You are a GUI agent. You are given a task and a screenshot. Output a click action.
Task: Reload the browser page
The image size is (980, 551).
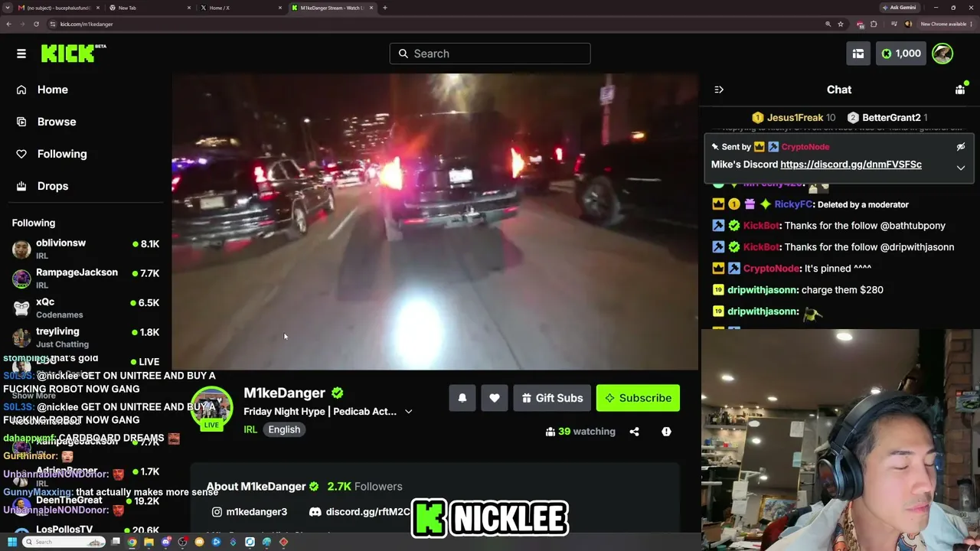pos(36,24)
